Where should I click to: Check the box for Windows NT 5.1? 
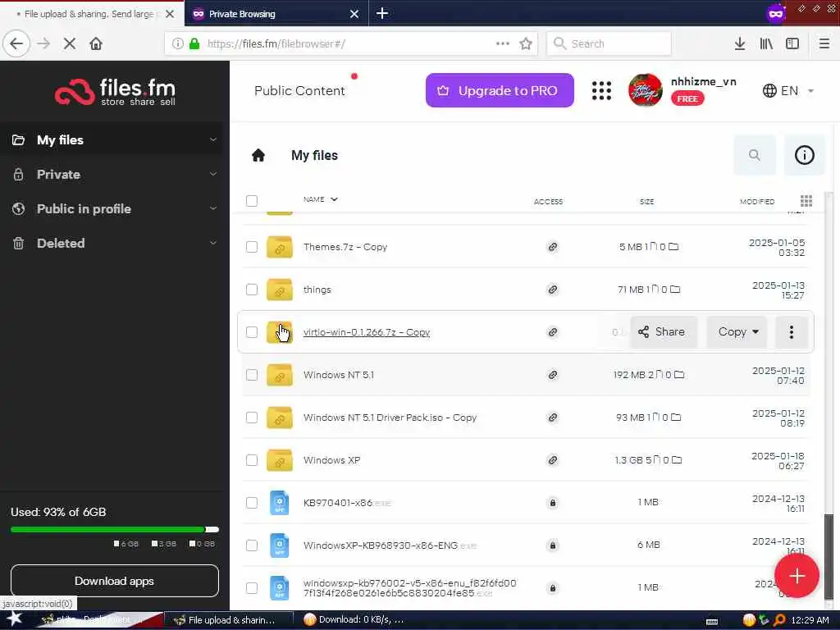252,375
